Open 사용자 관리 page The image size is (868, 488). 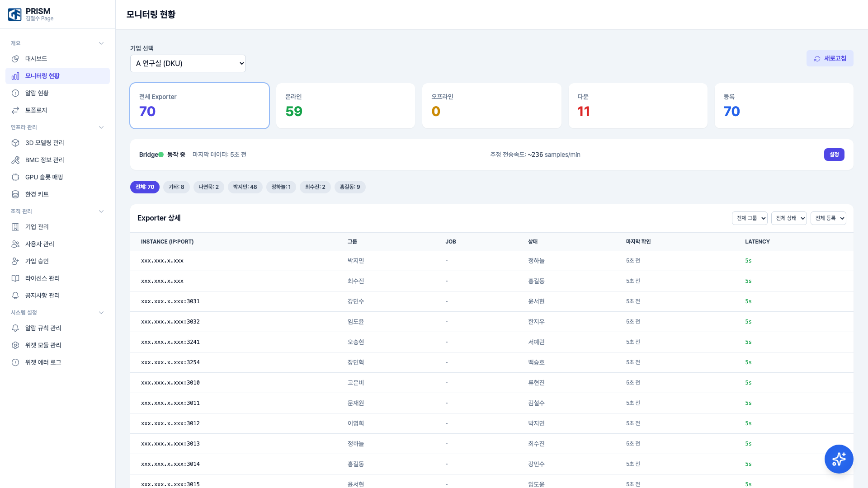57,244
